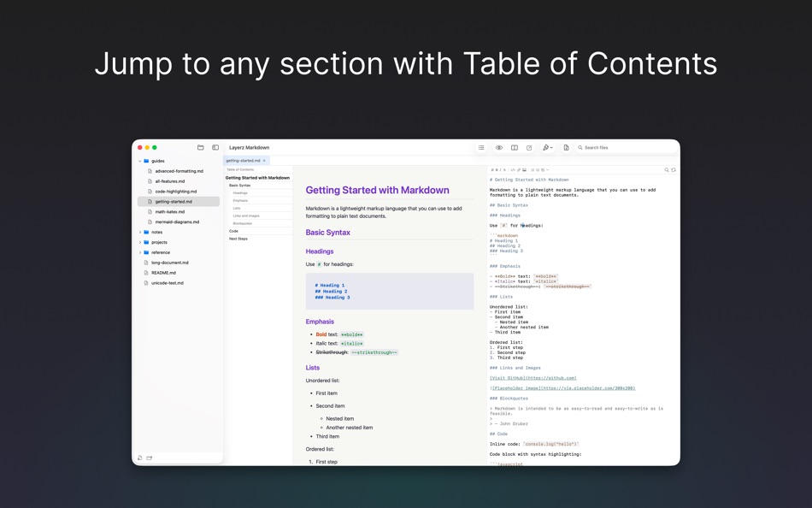The width and height of the screenshot is (812, 508).
Task: Jump to Blockquotes in Table of Contents
Action: coord(243,223)
